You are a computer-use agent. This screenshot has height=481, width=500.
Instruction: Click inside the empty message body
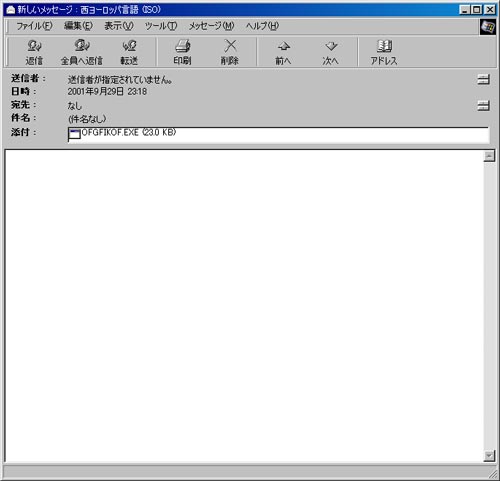click(x=244, y=306)
